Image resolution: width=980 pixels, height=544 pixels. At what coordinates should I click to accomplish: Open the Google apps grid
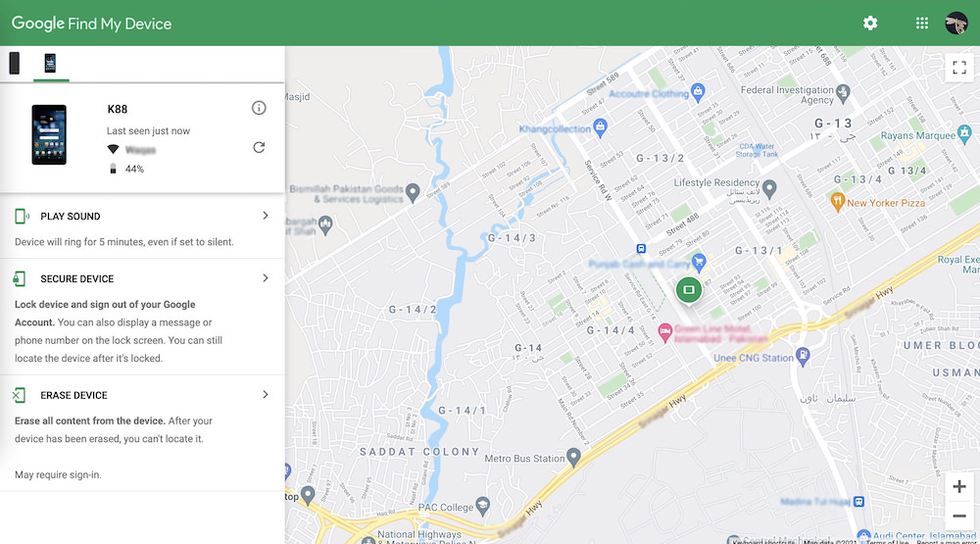[922, 24]
